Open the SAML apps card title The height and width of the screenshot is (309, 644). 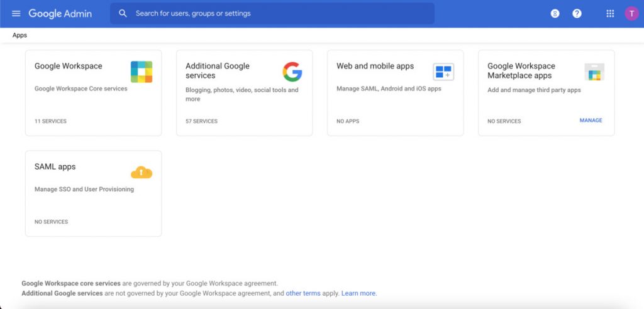point(55,166)
